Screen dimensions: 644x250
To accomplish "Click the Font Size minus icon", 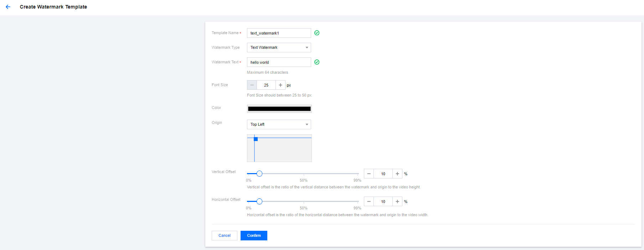I will click(x=252, y=85).
